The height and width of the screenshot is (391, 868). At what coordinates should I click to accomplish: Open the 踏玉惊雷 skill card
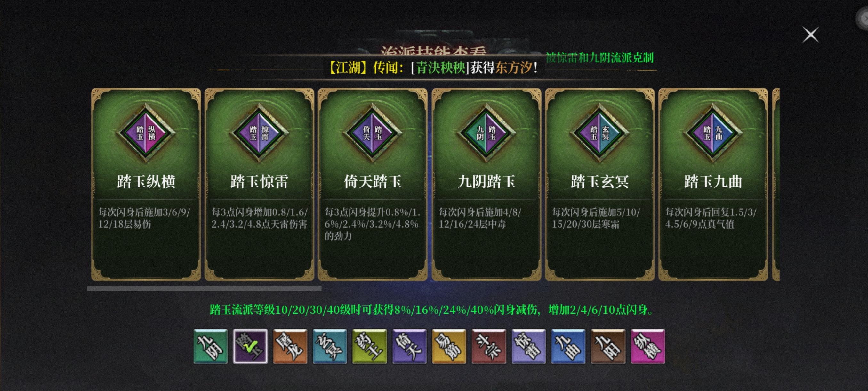click(260, 185)
